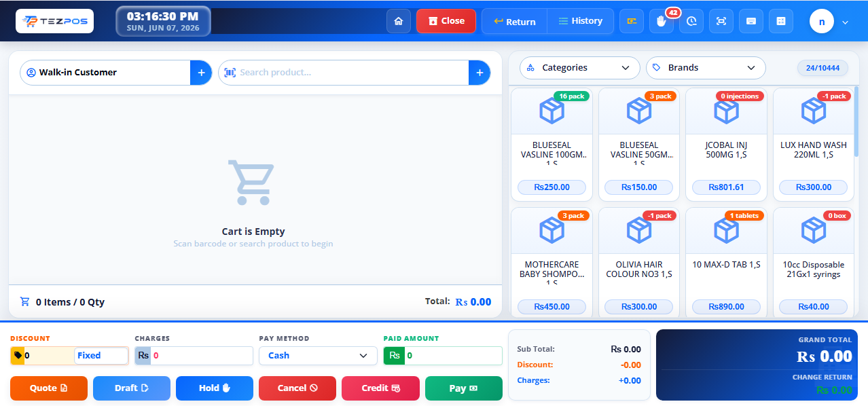The image size is (868, 406).
Task: Select 10 MAX-D TAB product card
Action: (726, 264)
